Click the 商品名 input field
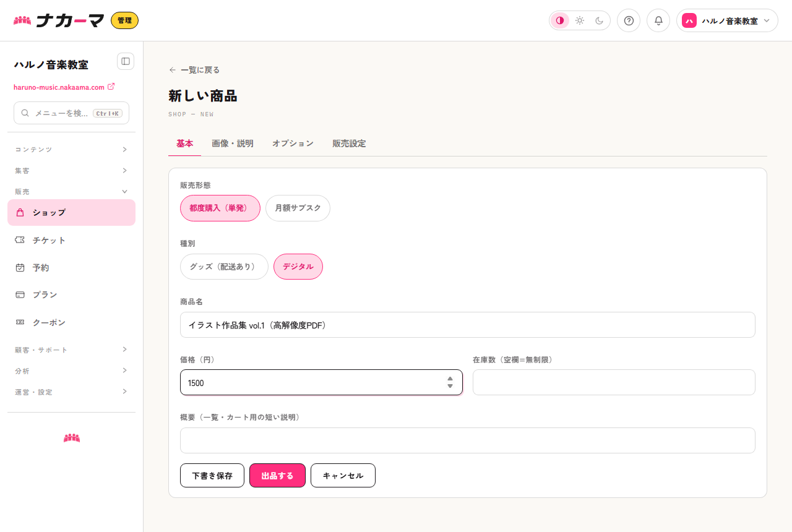This screenshot has height=532, width=792. click(467, 325)
